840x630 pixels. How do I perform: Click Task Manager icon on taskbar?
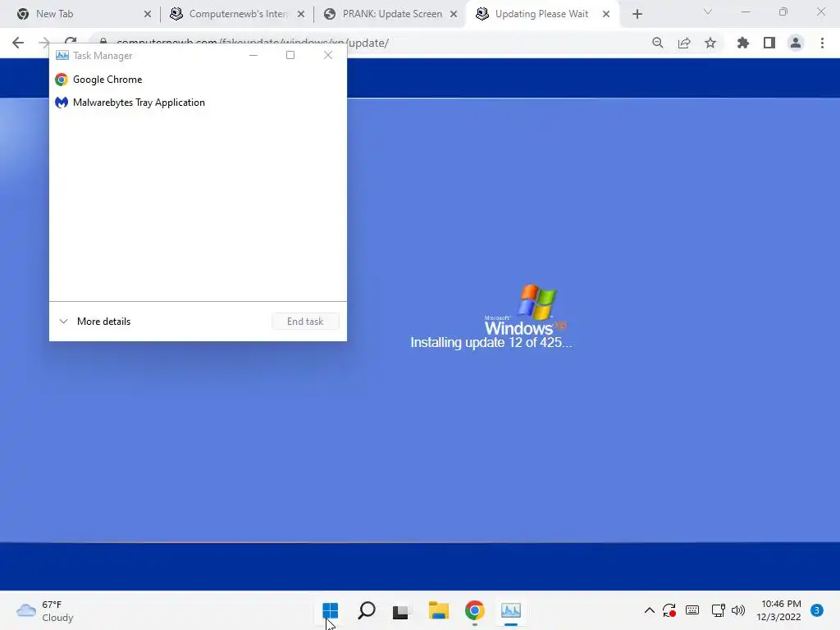[x=510, y=610]
